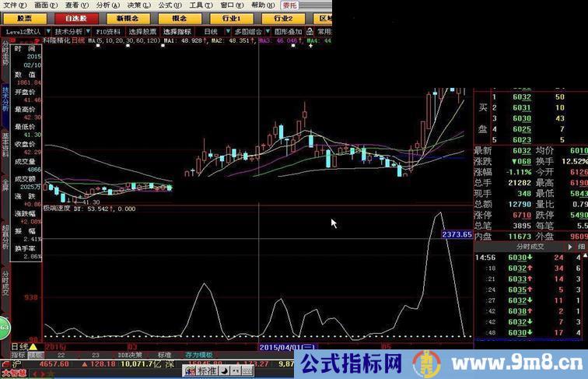
Task: Click the green 63 circle badge
Action: tap(4, 327)
